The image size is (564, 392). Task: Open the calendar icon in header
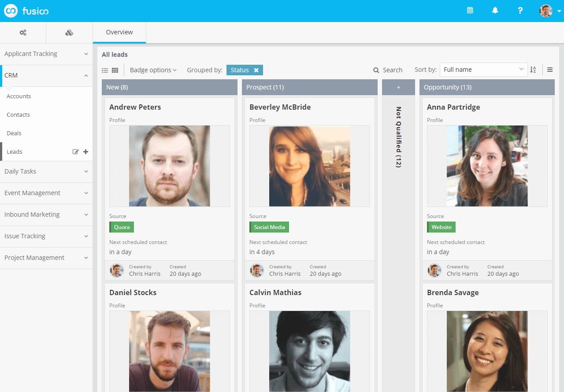(470, 11)
